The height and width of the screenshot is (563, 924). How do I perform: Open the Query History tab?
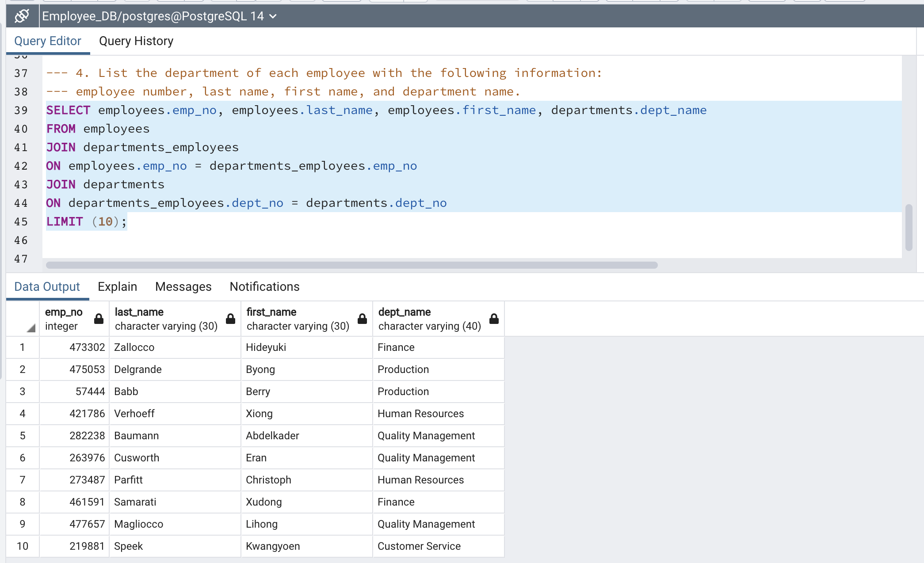(x=136, y=41)
